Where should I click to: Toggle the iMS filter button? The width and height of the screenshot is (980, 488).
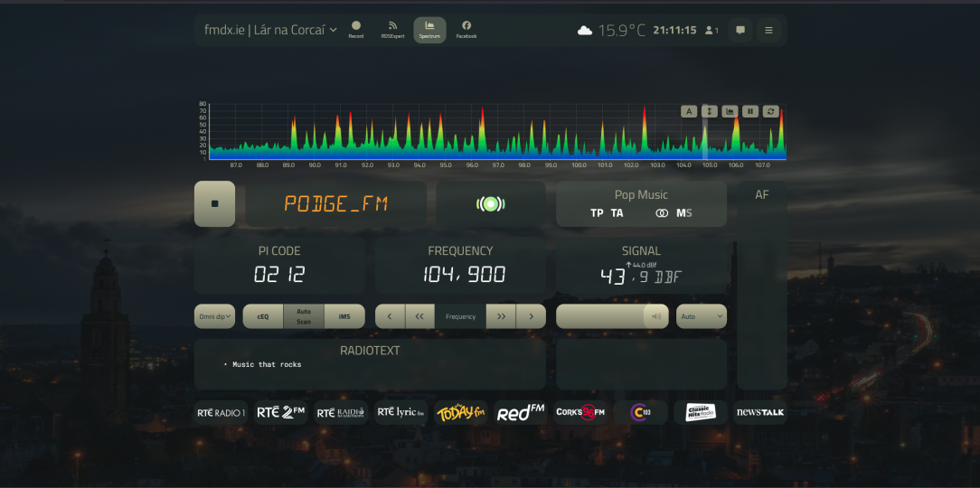click(x=344, y=316)
